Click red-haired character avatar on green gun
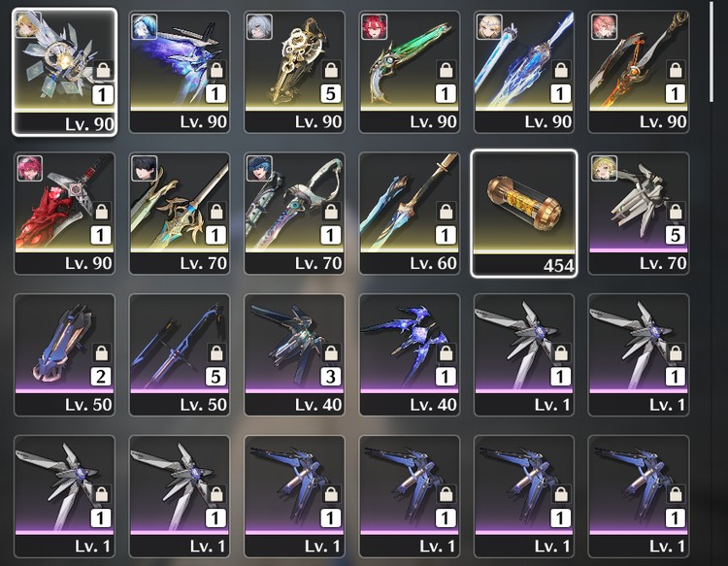728x566 pixels. [x=375, y=26]
